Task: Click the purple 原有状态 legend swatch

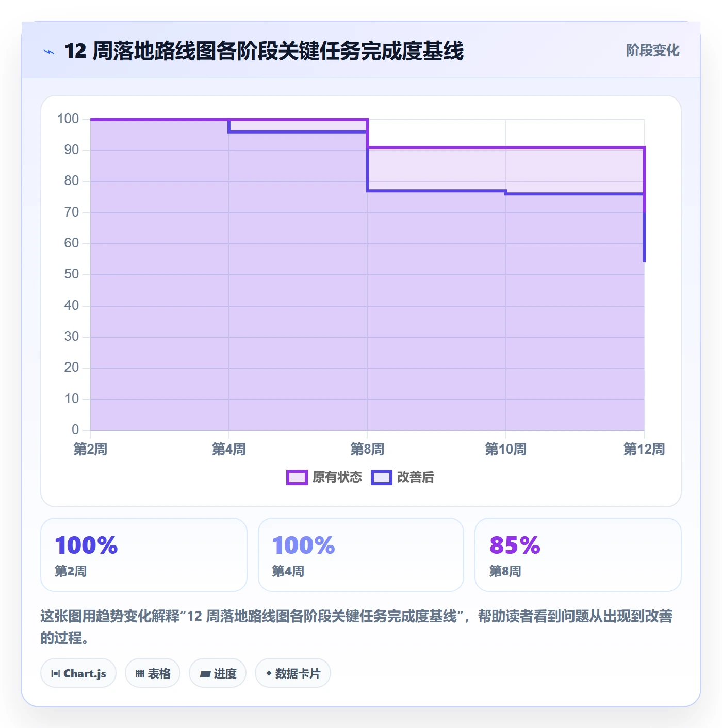Action: (x=297, y=477)
